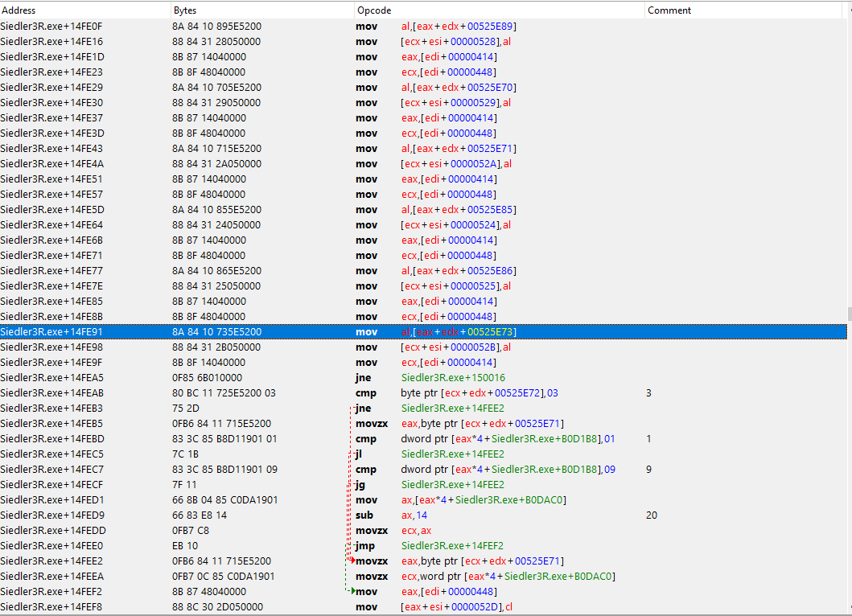This screenshot has width=852, height=616.
Task: Select address Siedler3R.exe+14FE71
Action: point(51,255)
